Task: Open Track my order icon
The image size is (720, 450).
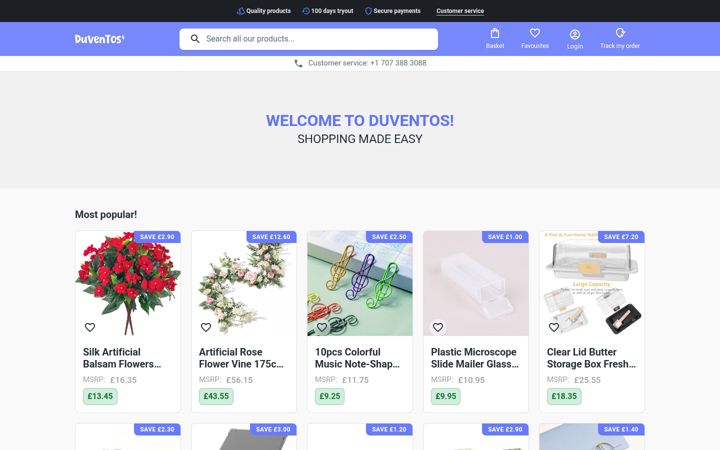Action: pyautogui.click(x=620, y=33)
